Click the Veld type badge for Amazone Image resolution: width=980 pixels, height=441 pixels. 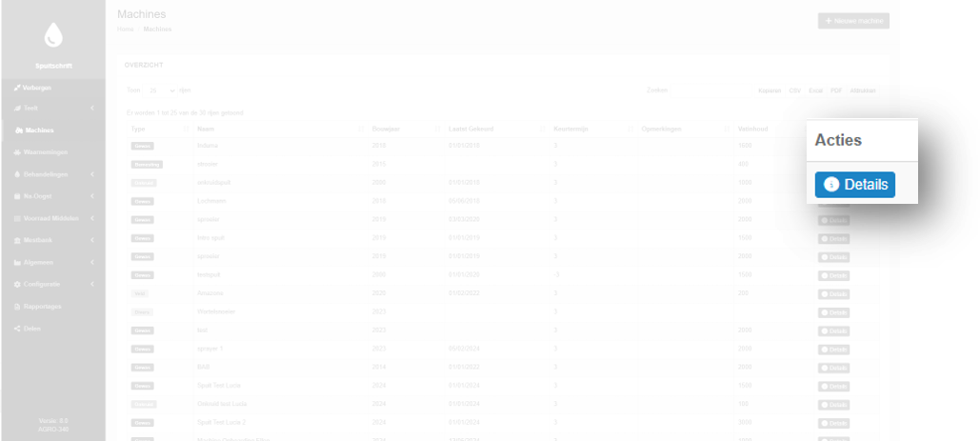pos(139,293)
